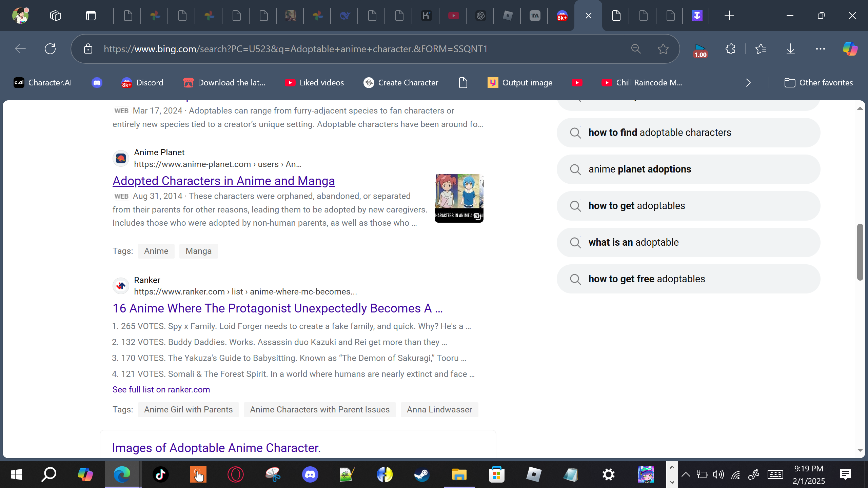Open the workspaces icon in title bar
The width and height of the screenshot is (868, 488).
(55, 16)
